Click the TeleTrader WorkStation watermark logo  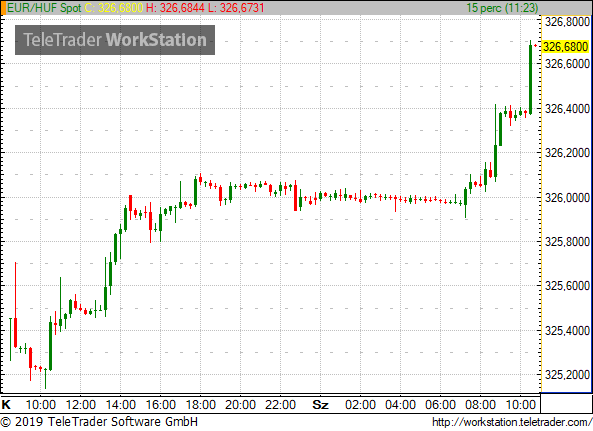pos(115,40)
